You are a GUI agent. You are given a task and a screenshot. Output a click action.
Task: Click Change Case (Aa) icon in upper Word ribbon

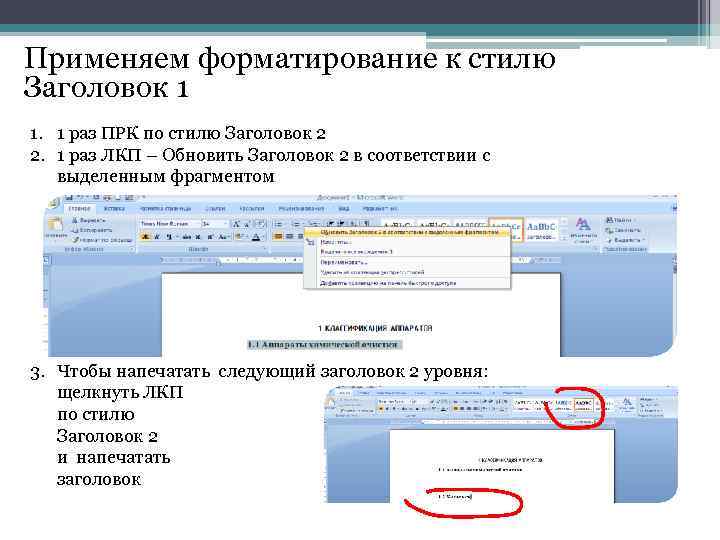[x=223, y=237]
